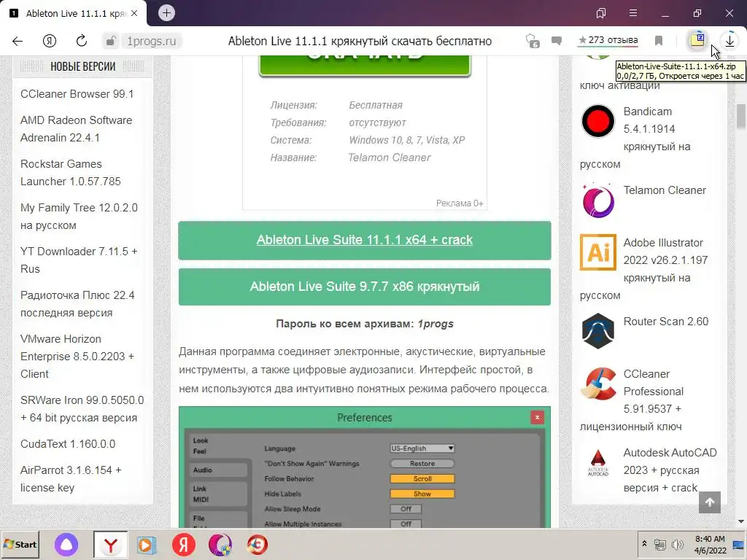Open Ableton Live Suite 11.1.1 x64 + crack link
Image resolution: width=747 pixels, height=560 pixels.
tap(365, 240)
